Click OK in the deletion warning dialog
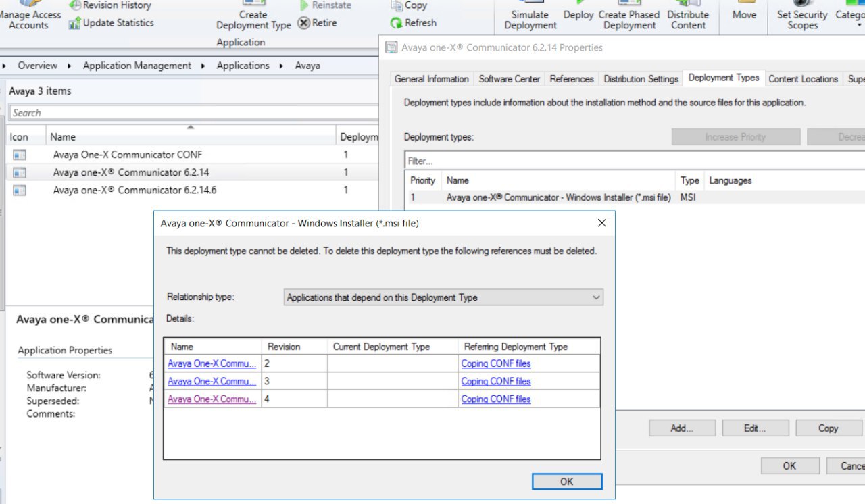The image size is (865, 504). (x=567, y=481)
